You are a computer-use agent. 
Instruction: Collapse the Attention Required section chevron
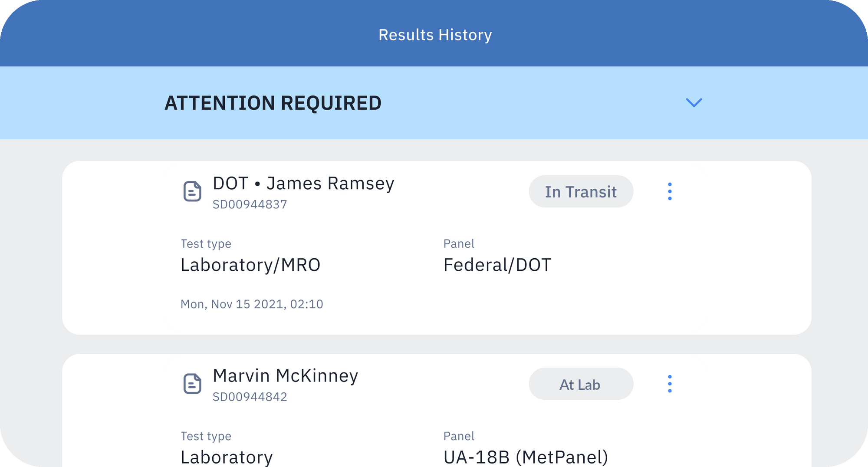click(x=694, y=103)
